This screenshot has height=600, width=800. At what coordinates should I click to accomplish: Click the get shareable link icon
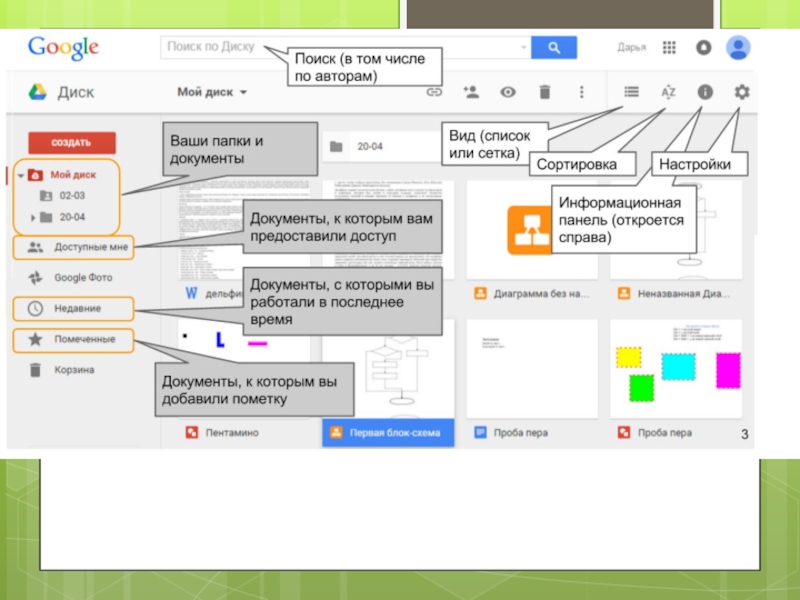pos(434,92)
